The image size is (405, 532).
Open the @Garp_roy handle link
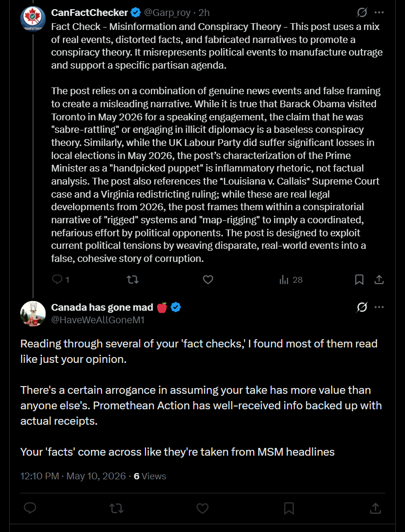tap(167, 13)
